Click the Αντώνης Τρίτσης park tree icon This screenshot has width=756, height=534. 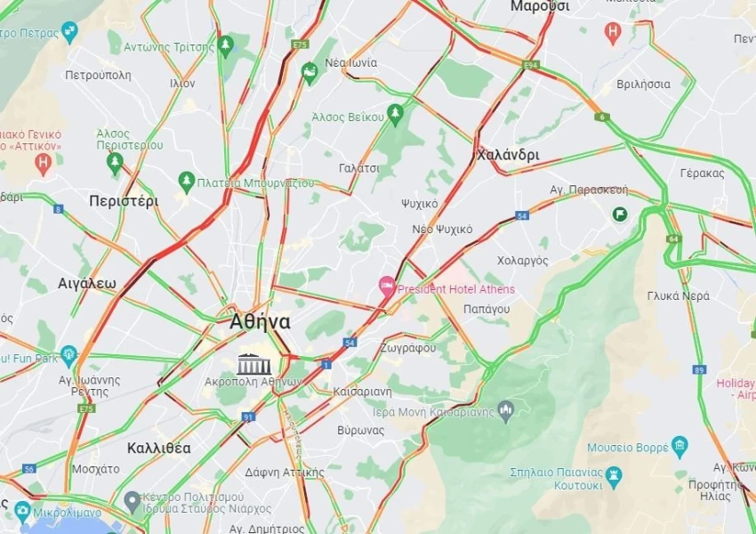225,46
